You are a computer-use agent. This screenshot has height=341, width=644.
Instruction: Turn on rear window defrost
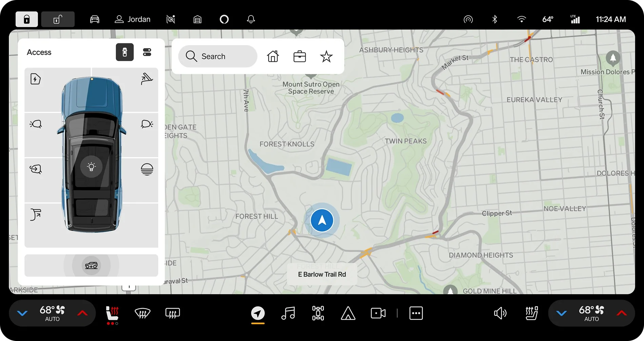coord(173,313)
